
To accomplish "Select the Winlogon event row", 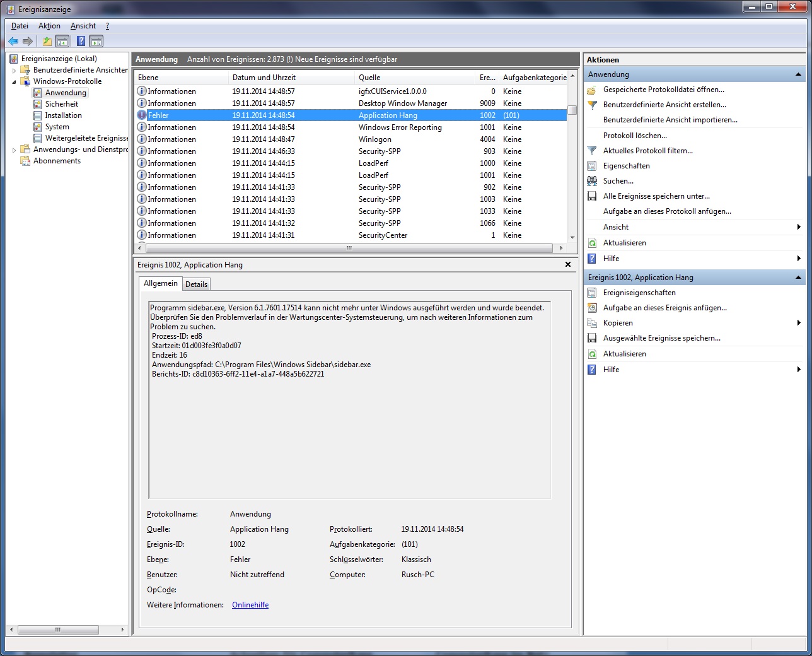I will coord(351,139).
